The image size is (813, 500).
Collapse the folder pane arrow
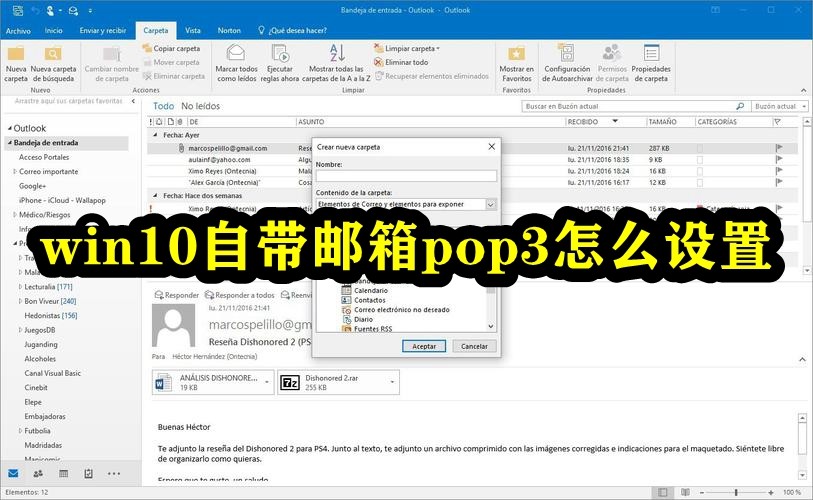133,101
